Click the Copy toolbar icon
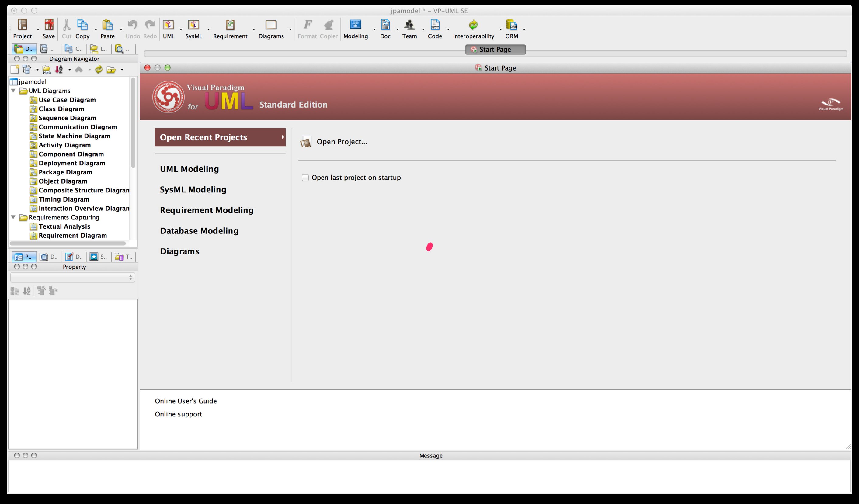This screenshot has width=859, height=504. (x=82, y=25)
